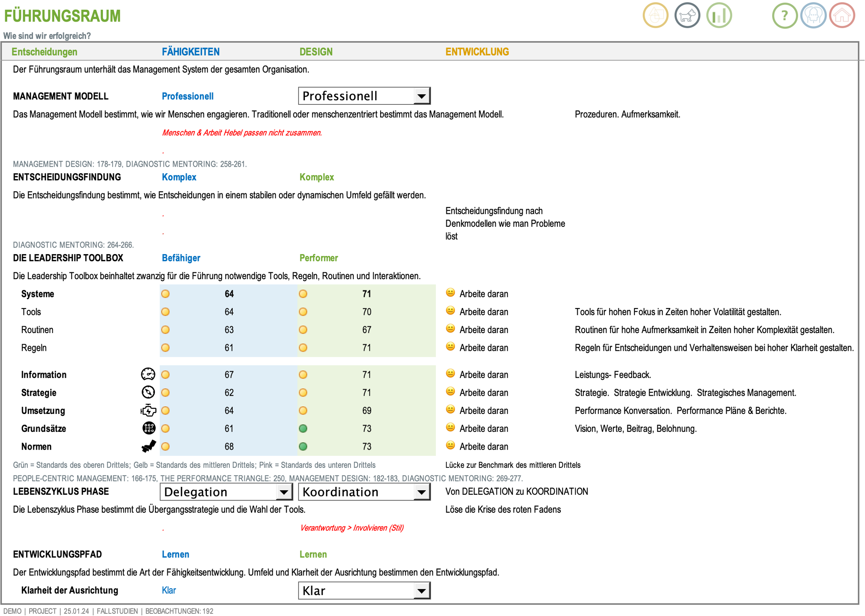Click the smiley icon in Strategie row

click(450, 391)
